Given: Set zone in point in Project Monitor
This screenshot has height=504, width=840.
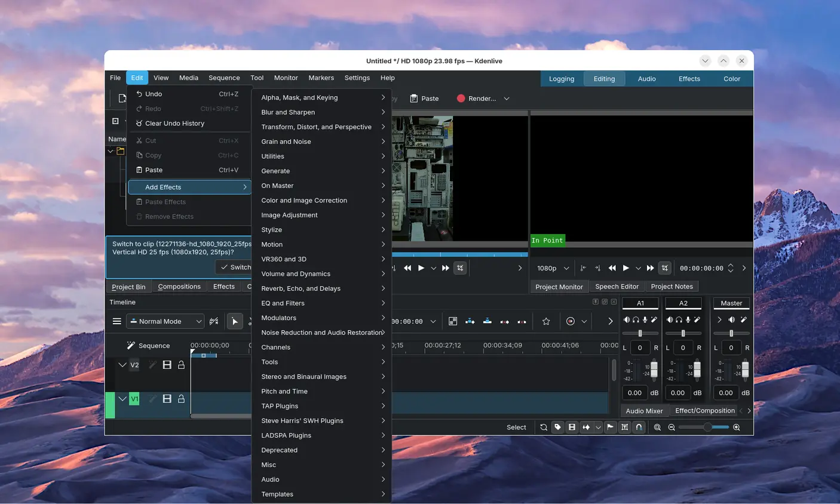Looking at the screenshot, I should 583,268.
